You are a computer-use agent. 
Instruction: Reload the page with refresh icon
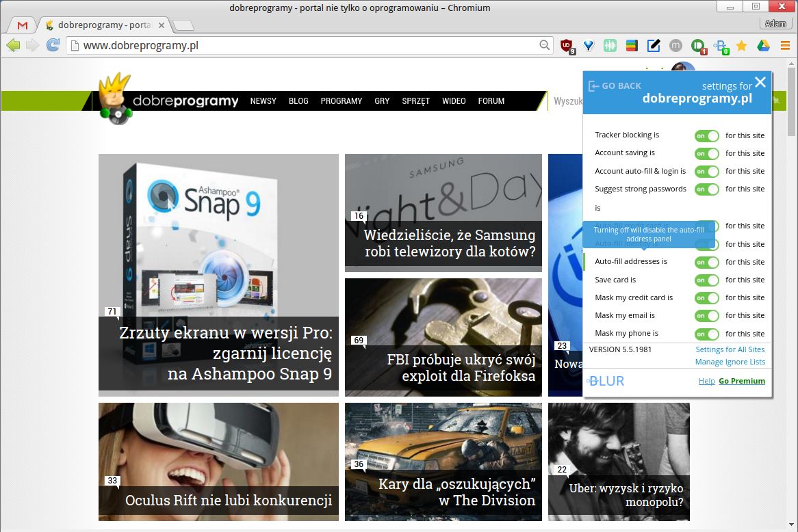53,45
